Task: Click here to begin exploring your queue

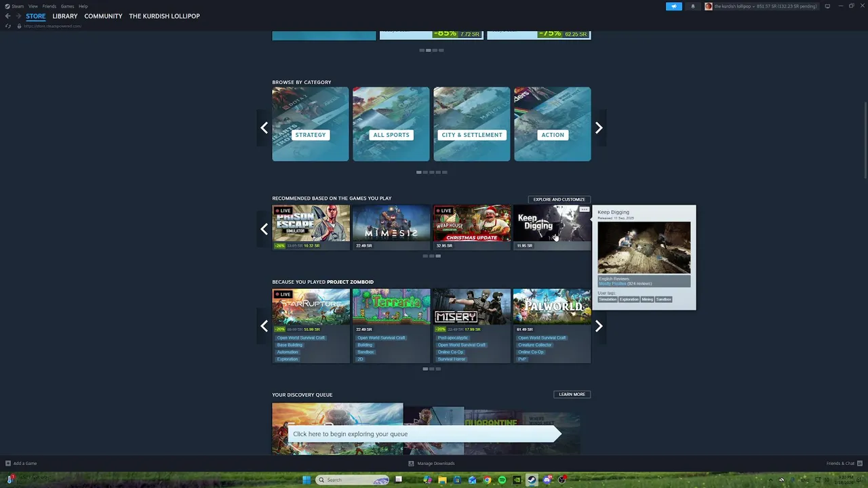Action: [425, 434]
